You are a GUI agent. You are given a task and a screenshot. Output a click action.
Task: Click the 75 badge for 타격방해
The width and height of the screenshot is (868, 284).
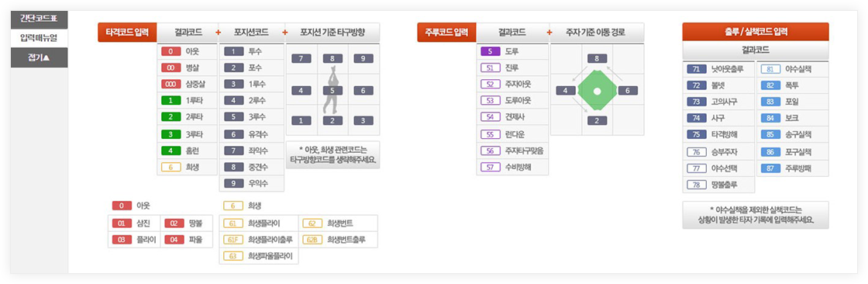pos(697,135)
